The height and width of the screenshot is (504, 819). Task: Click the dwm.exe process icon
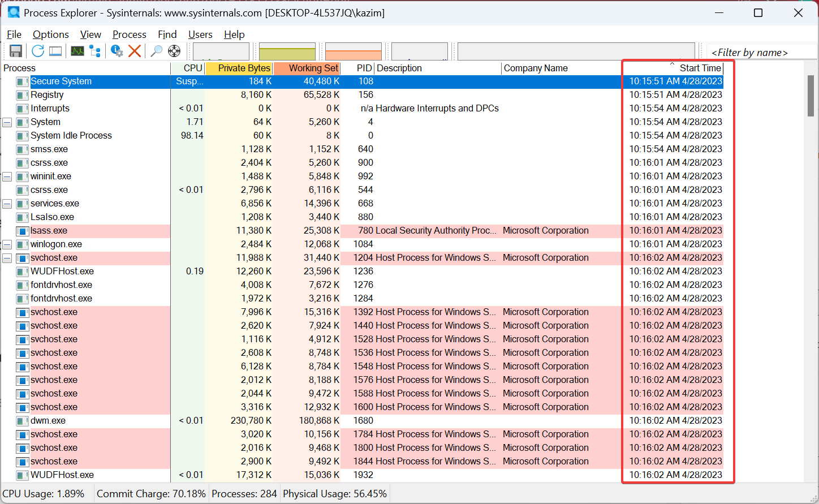pyautogui.click(x=23, y=421)
